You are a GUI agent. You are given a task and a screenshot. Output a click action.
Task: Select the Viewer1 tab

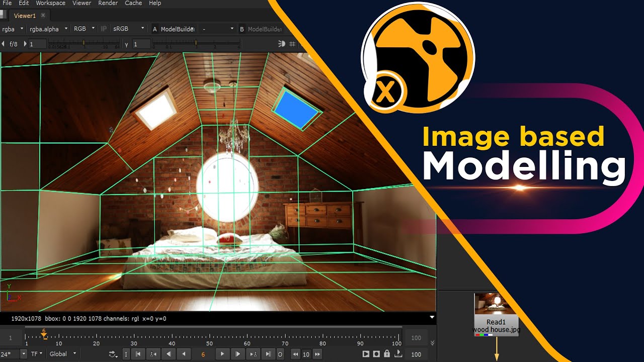click(x=25, y=16)
